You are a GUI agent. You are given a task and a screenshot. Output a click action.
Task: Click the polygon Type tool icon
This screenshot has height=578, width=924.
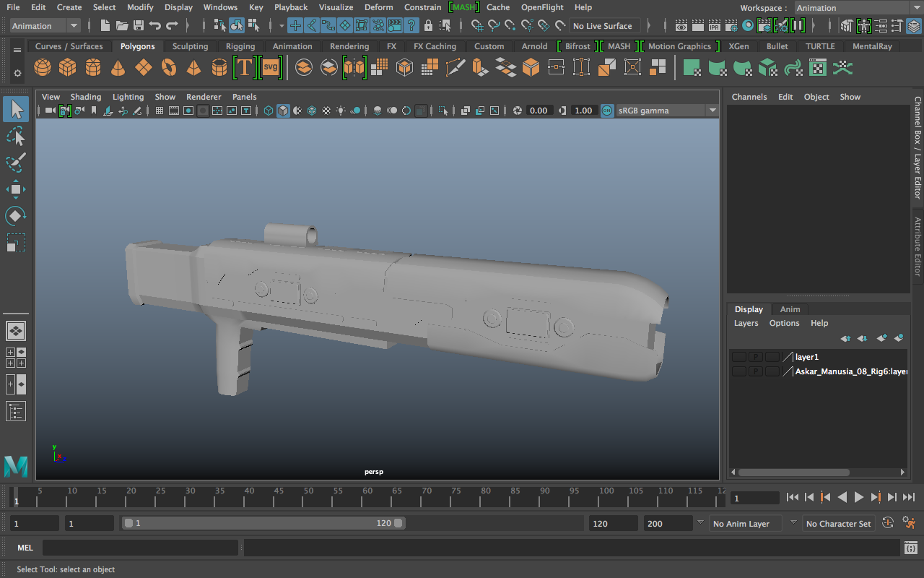coord(244,68)
